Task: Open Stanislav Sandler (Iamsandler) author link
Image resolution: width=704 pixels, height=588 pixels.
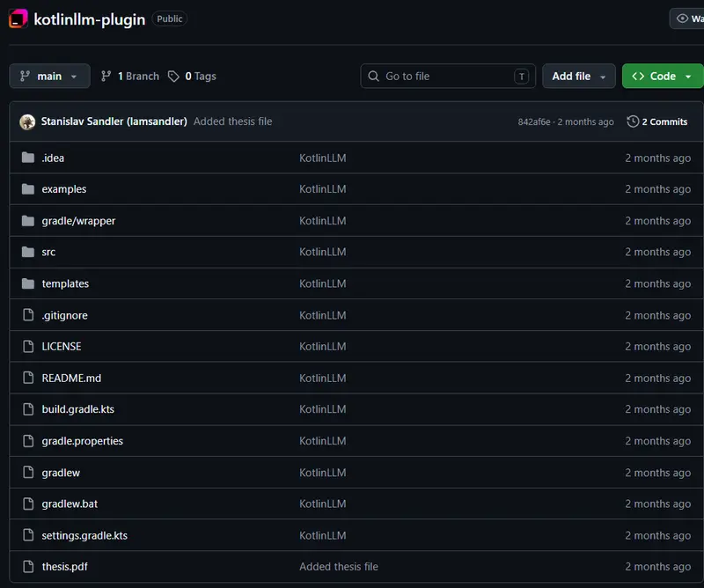Action: pyautogui.click(x=114, y=121)
